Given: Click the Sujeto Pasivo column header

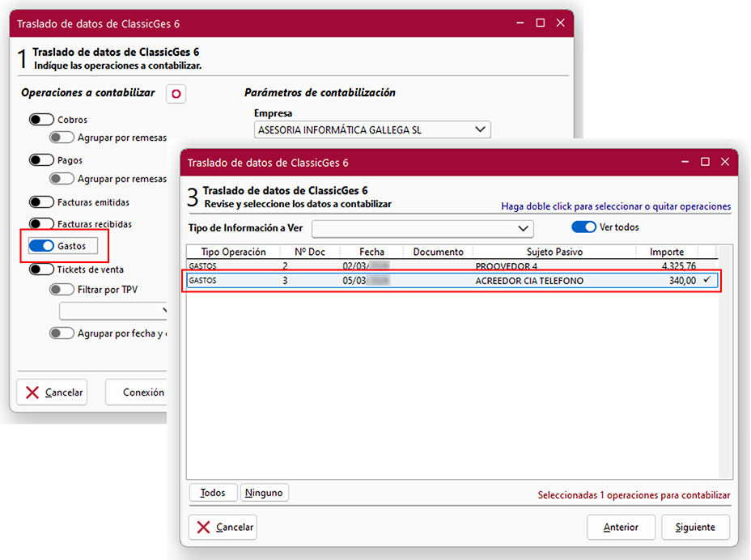Looking at the screenshot, I should (x=554, y=252).
